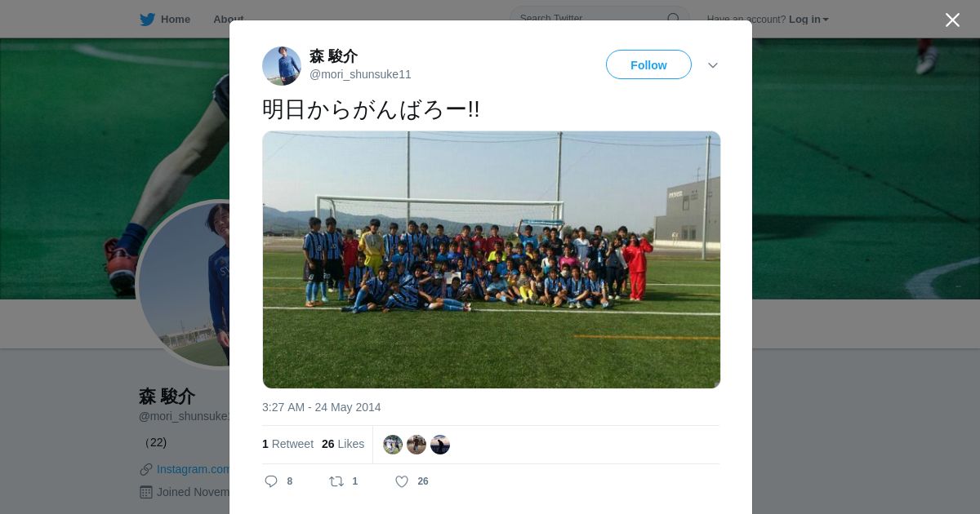Click the reply speech bubble icon
Screen dimensions: 980x514
(271, 481)
